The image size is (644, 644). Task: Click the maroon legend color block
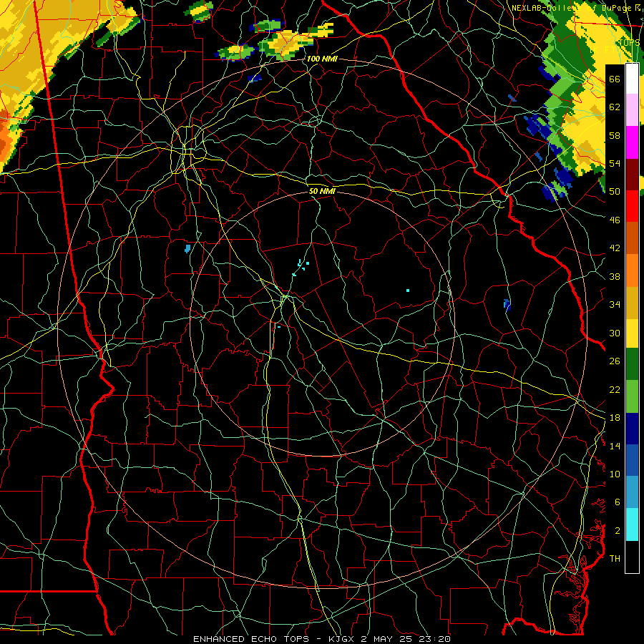[x=632, y=174]
